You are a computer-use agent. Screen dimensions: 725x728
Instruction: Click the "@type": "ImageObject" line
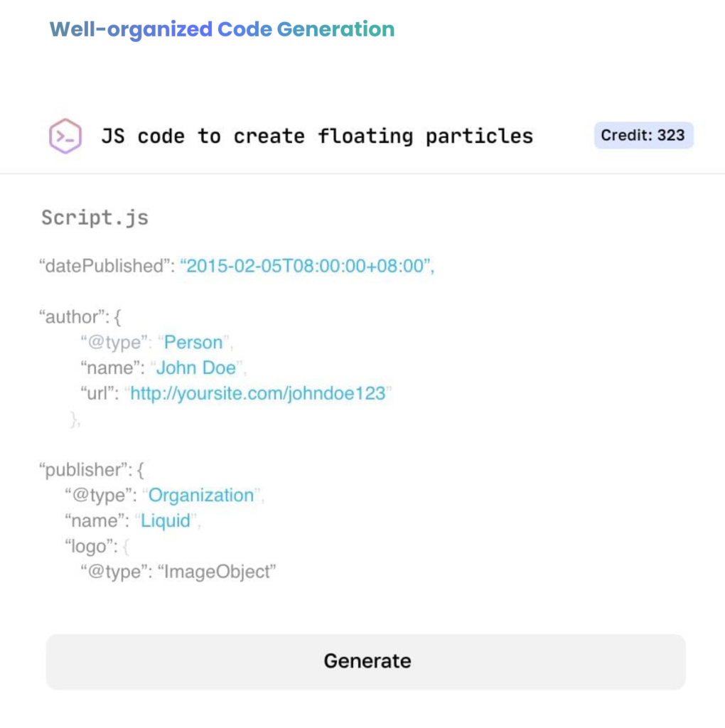click(178, 572)
